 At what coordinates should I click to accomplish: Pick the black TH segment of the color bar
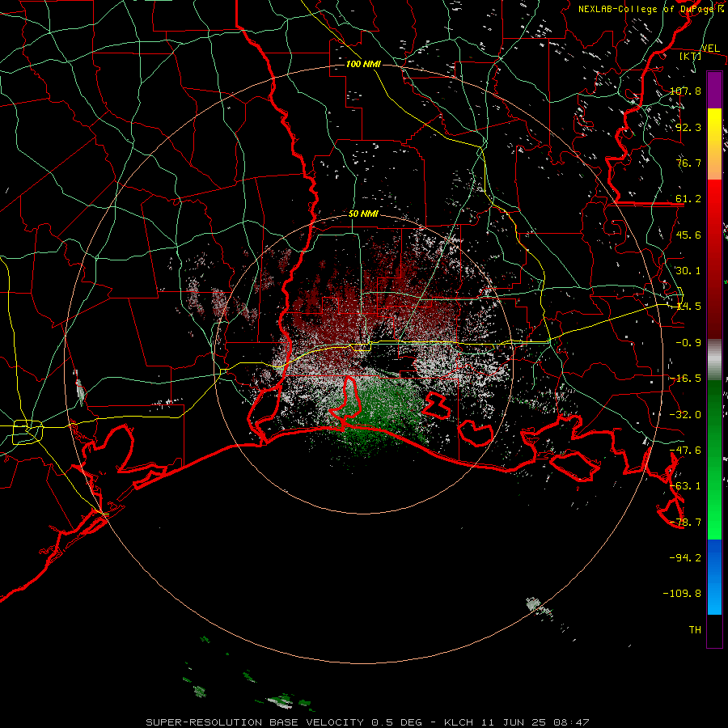pos(714,630)
